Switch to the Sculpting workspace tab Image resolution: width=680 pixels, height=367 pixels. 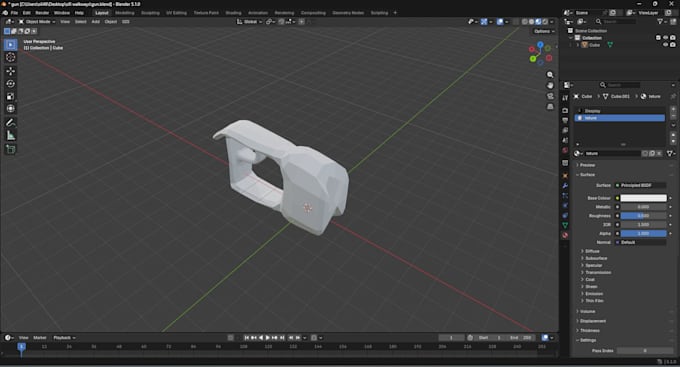point(150,13)
